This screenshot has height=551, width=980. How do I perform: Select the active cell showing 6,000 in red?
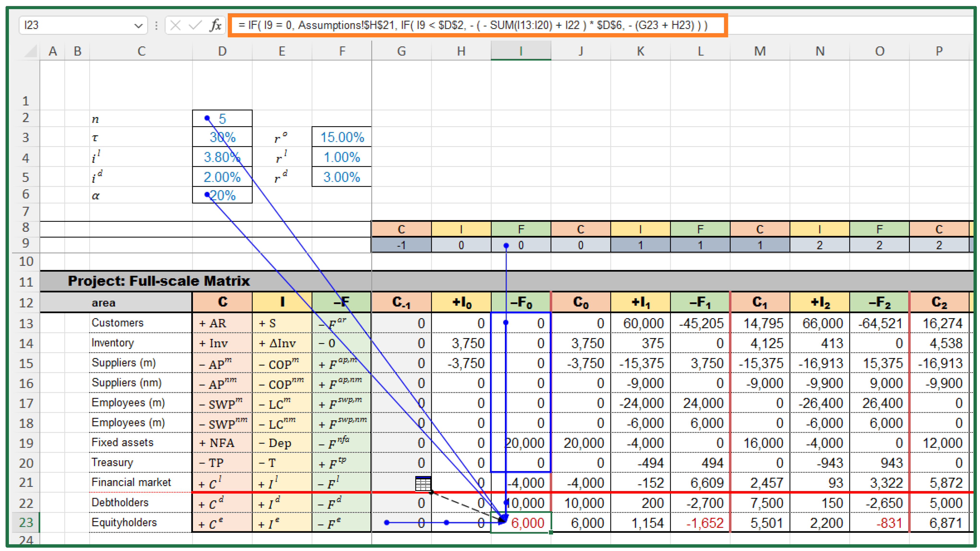point(521,522)
